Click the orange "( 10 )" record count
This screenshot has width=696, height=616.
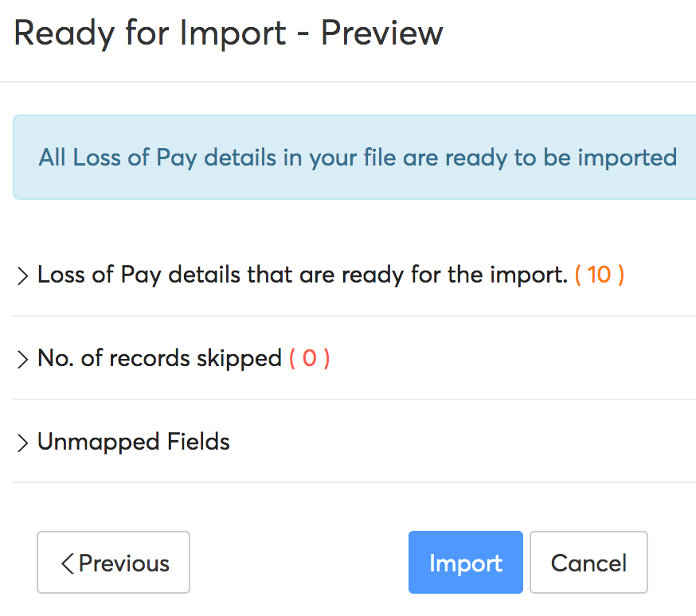pos(598,275)
